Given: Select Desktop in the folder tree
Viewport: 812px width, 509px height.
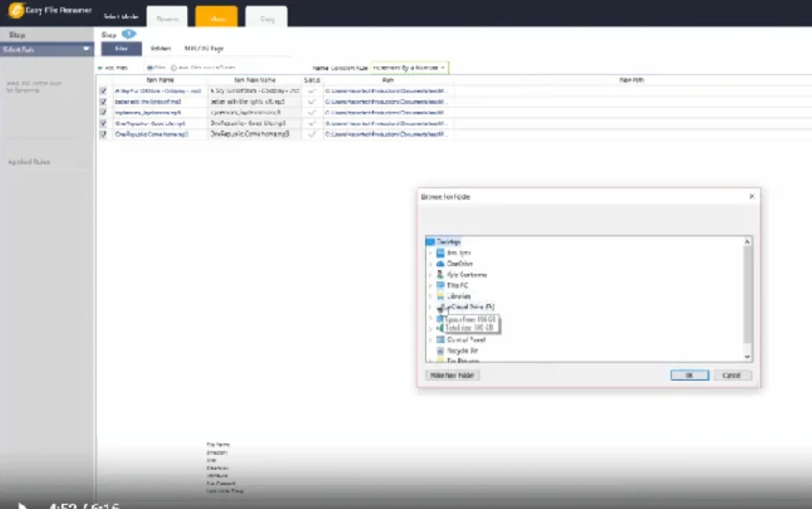Looking at the screenshot, I should pyautogui.click(x=449, y=242).
